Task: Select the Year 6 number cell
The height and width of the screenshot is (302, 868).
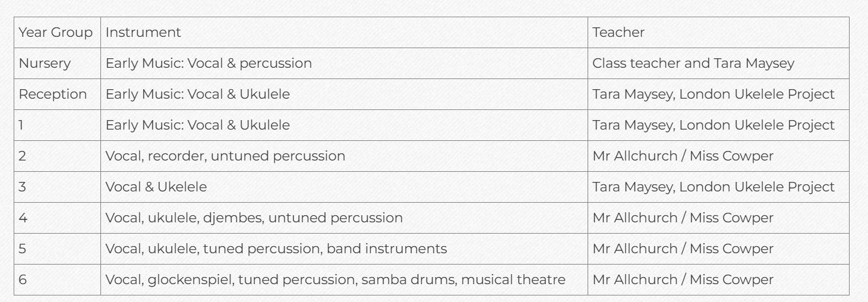Action: [57, 280]
